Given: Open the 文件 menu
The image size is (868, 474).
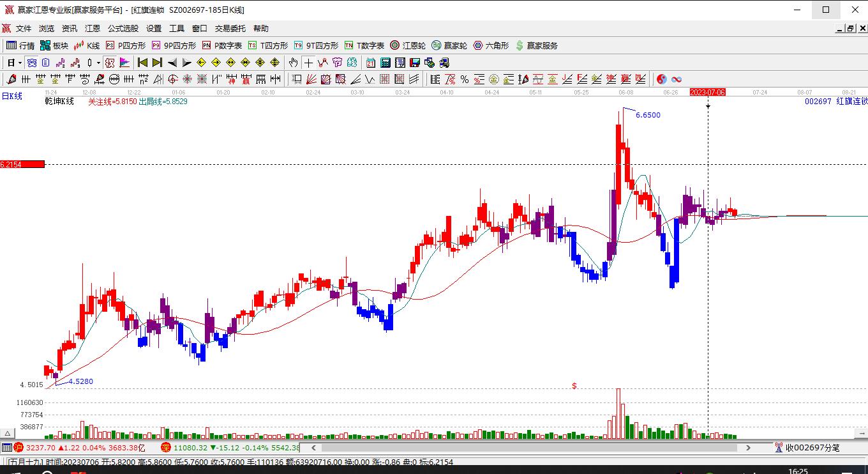Looking at the screenshot, I should tap(24, 28).
